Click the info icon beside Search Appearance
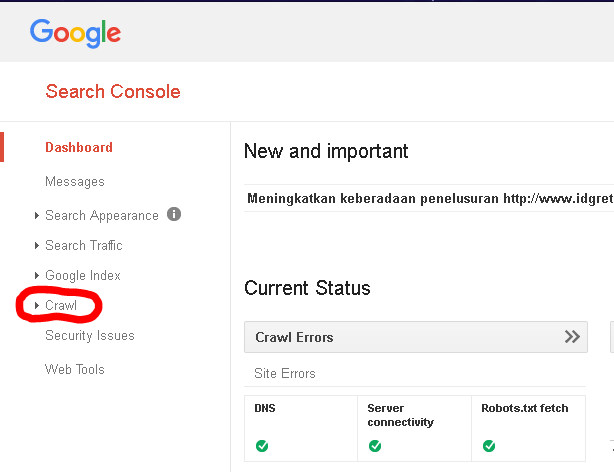Viewport: 614px width, 472px height. tap(174, 214)
